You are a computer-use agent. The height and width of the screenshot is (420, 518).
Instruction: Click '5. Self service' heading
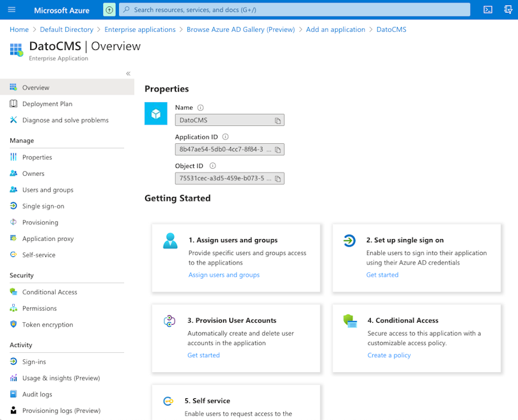point(207,401)
